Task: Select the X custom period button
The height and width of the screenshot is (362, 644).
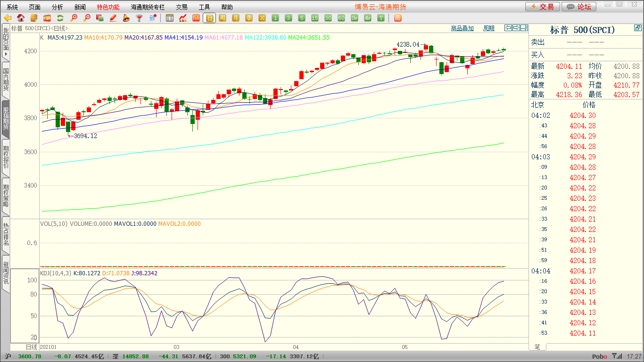Action: pos(262,18)
